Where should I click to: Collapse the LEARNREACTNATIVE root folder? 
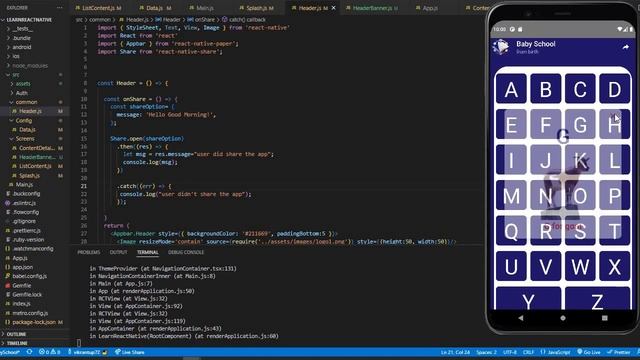pos(29,20)
